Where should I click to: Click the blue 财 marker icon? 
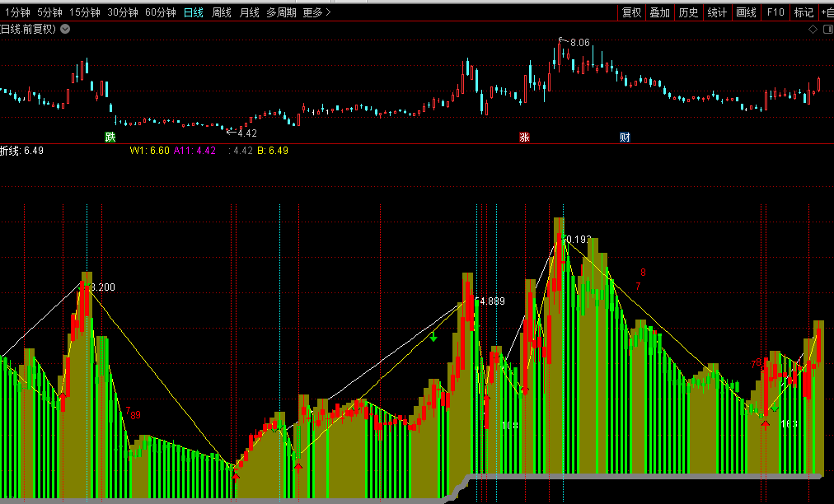click(625, 137)
